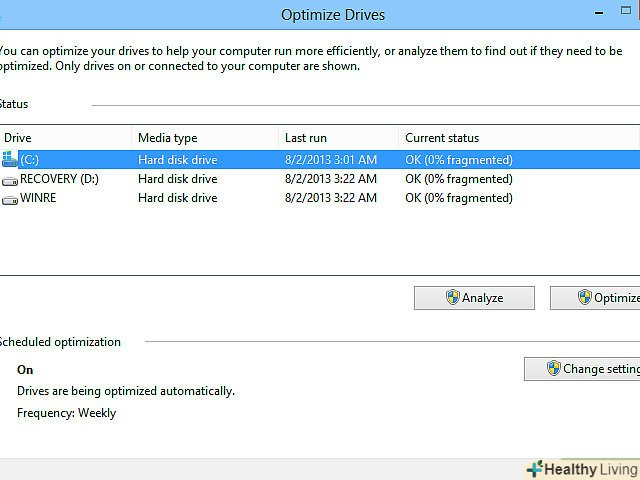Click the Optimize Drives window title bar
This screenshot has width=640, height=480.
coord(334,15)
